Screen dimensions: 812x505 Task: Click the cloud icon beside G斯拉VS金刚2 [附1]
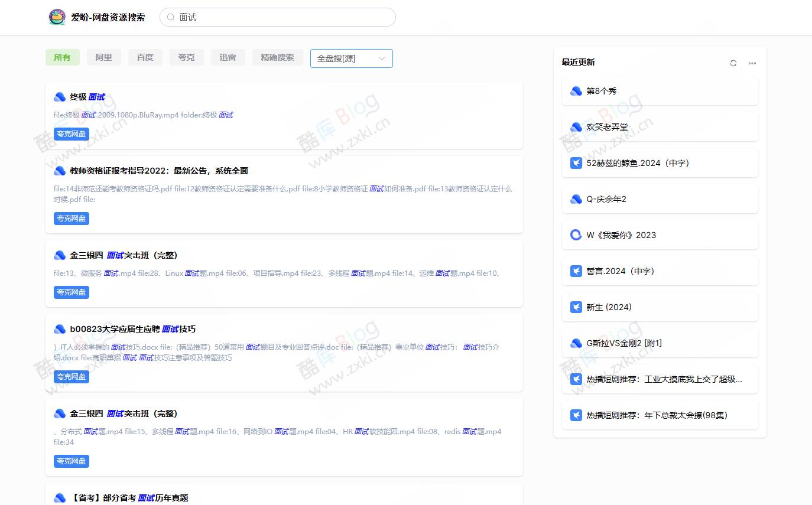point(576,343)
